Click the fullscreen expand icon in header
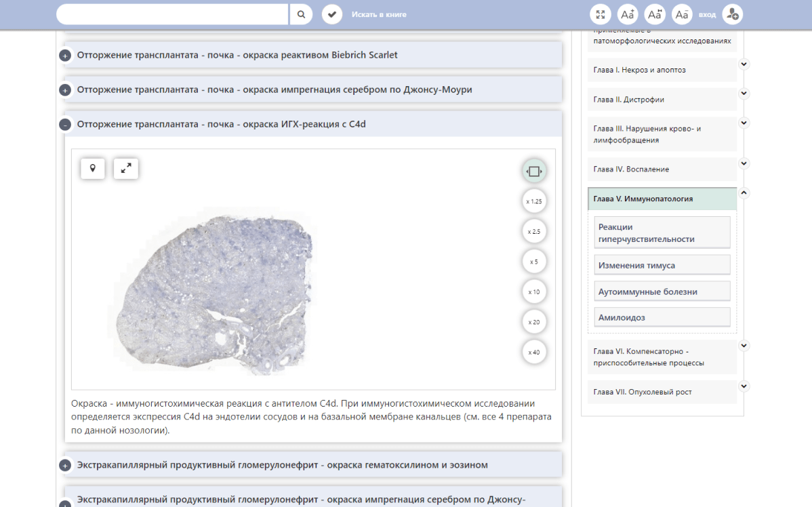Image resolution: width=812 pixels, height=507 pixels. tap(601, 14)
